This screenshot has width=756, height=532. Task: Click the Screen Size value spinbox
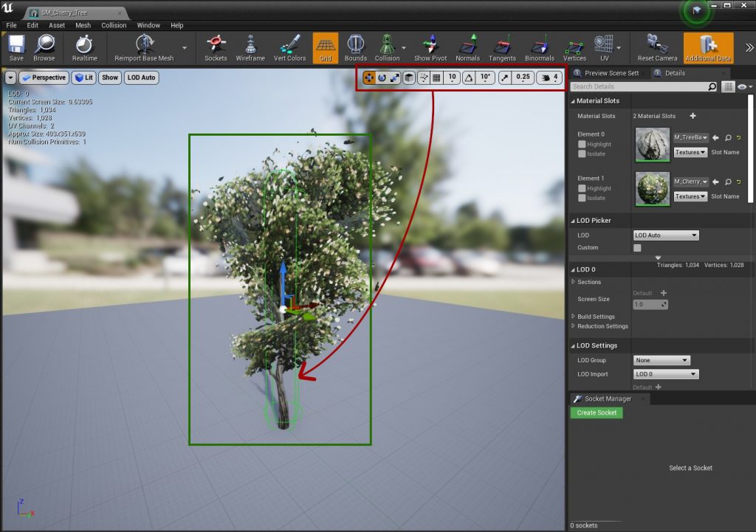[x=650, y=305]
